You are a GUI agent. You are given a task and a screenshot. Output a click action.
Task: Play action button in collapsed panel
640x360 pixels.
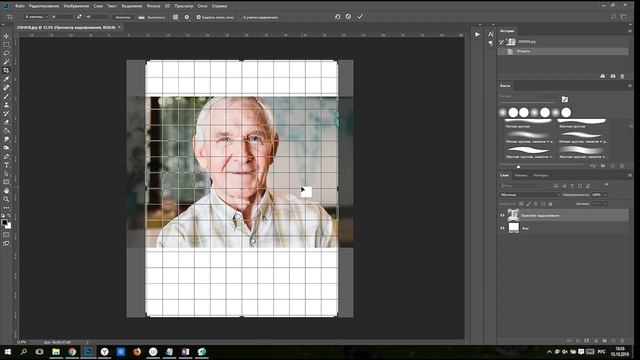click(x=477, y=35)
